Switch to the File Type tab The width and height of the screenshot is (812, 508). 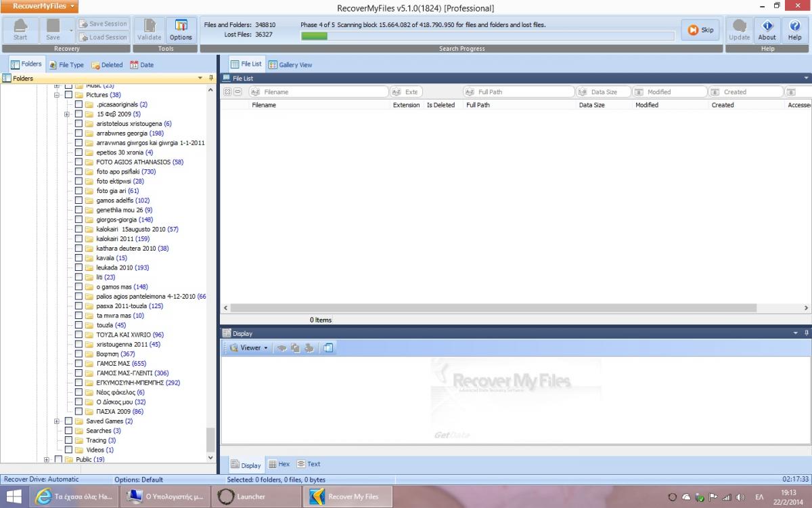(66, 65)
